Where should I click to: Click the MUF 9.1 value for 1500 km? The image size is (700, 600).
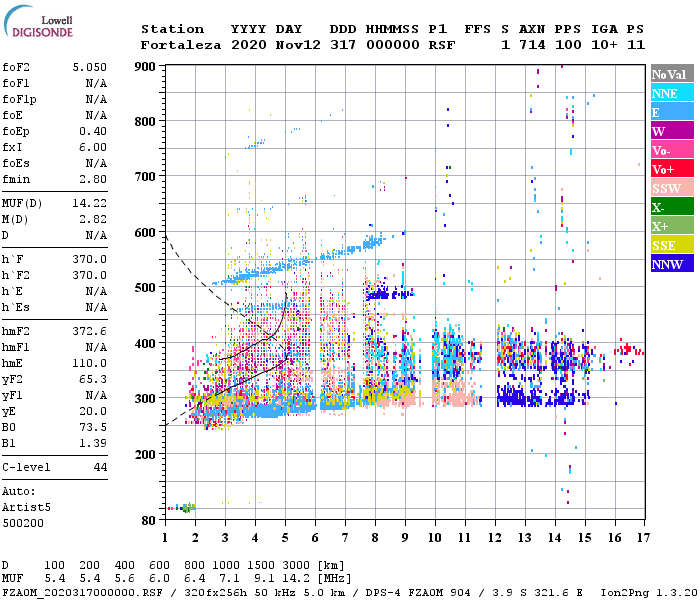pyautogui.click(x=264, y=579)
